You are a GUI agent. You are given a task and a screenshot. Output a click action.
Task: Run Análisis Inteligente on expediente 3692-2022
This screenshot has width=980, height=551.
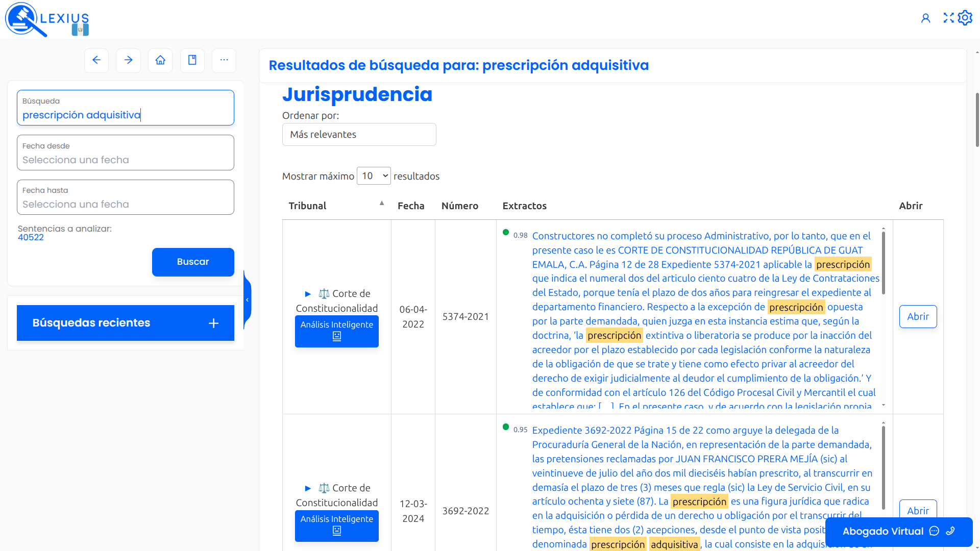pyautogui.click(x=336, y=526)
